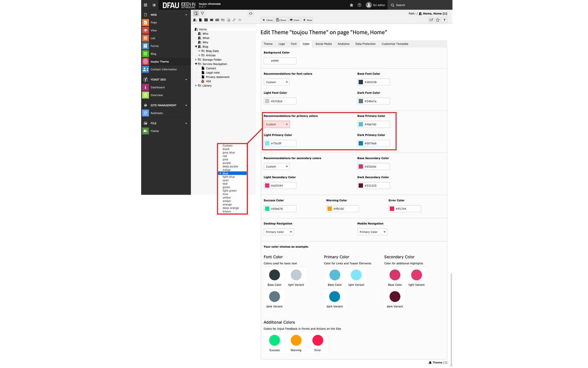Image resolution: width=588 pixels, height=368 pixels.
Task: Open primary color recommendations dropdown
Action: coord(277,124)
